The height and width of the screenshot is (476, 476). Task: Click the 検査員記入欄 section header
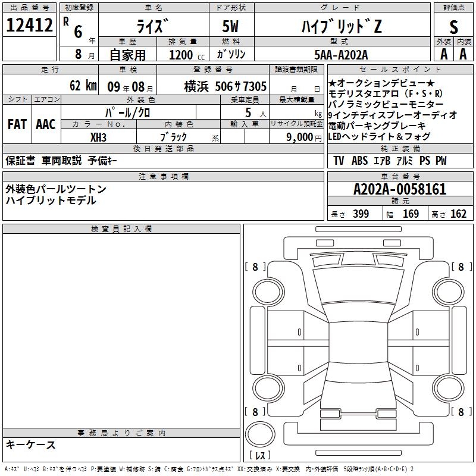(x=121, y=229)
